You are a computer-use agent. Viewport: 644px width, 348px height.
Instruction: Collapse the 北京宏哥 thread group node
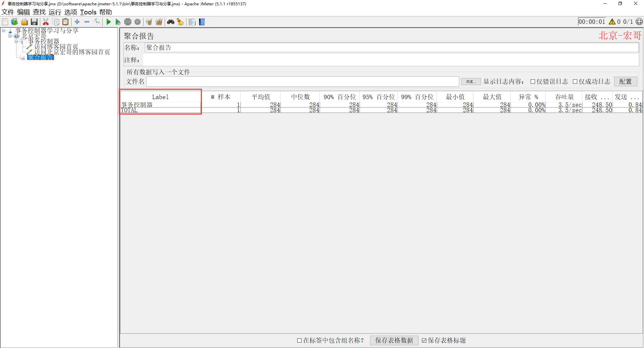click(10, 36)
